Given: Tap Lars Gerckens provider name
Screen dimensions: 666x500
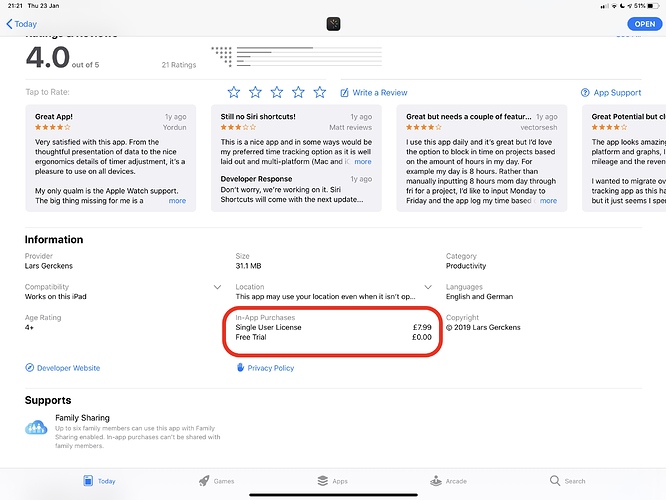Looking at the screenshot, I should [x=48, y=266].
